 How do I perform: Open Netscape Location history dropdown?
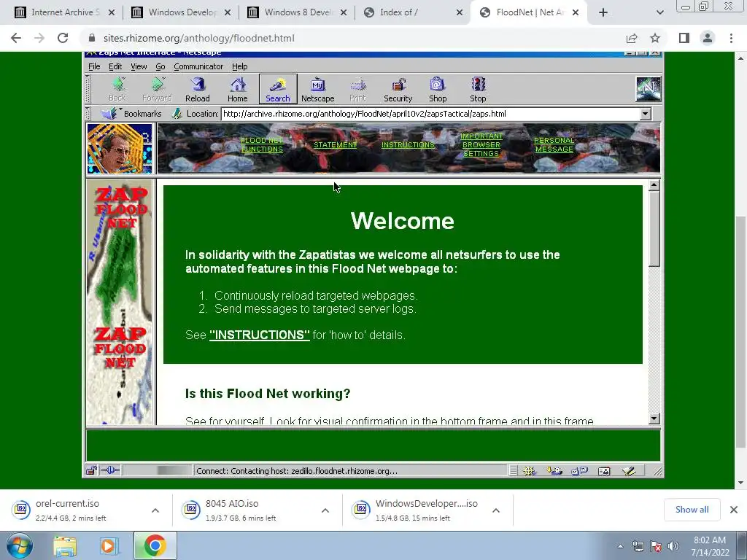[645, 114]
